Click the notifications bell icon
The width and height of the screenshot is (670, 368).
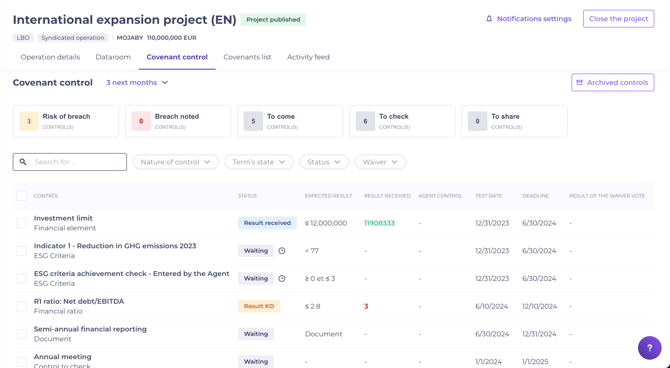(489, 19)
